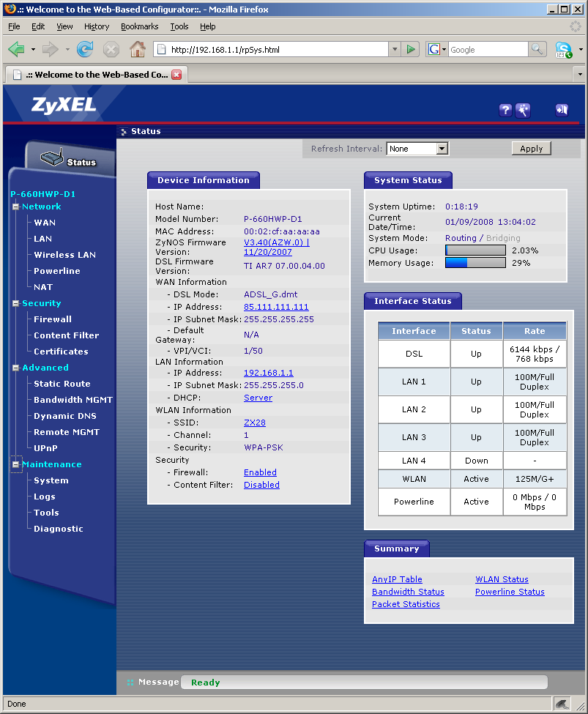Click the Forward navigation arrow
This screenshot has height=714, width=588.
50,49
